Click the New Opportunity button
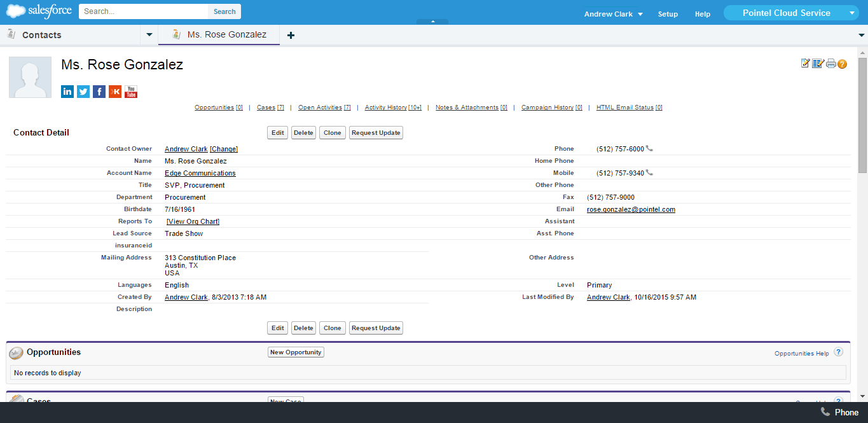 pos(296,352)
